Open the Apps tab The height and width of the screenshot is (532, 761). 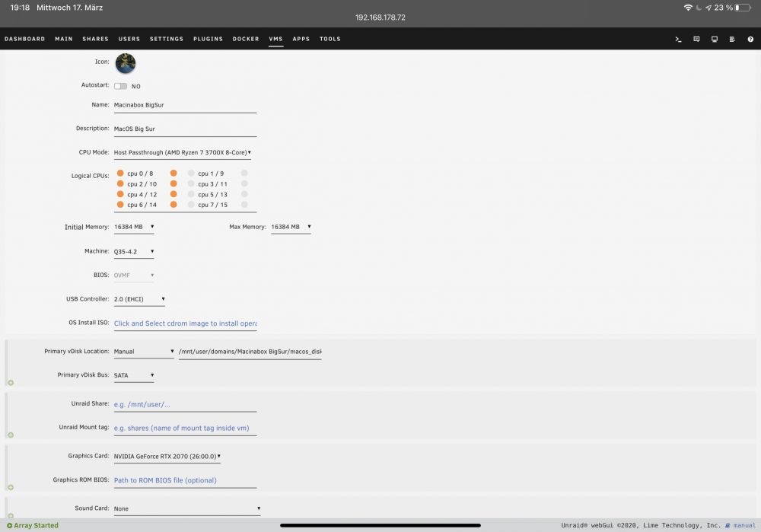coord(301,39)
